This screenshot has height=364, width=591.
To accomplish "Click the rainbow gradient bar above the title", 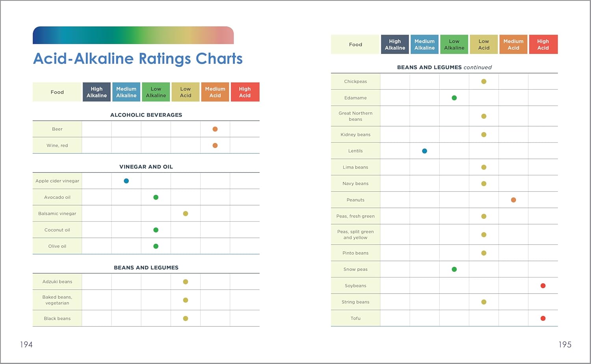I will click(x=133, y=35).
